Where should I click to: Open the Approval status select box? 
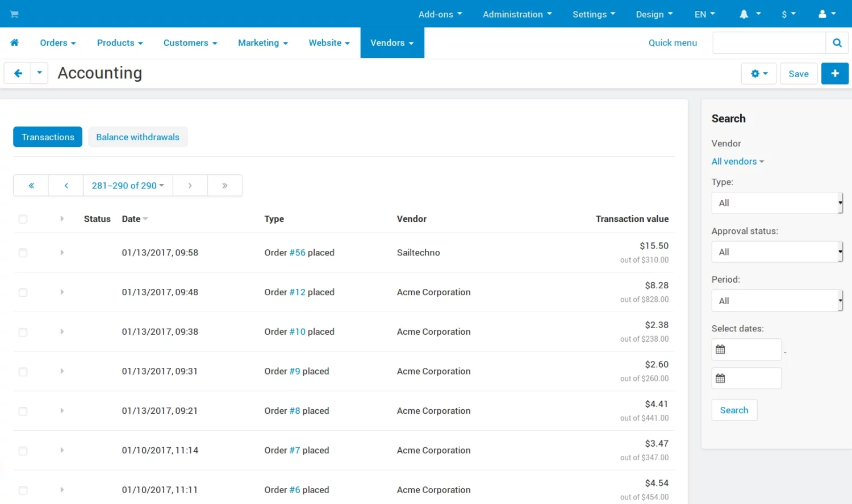[x=777, y=252]
